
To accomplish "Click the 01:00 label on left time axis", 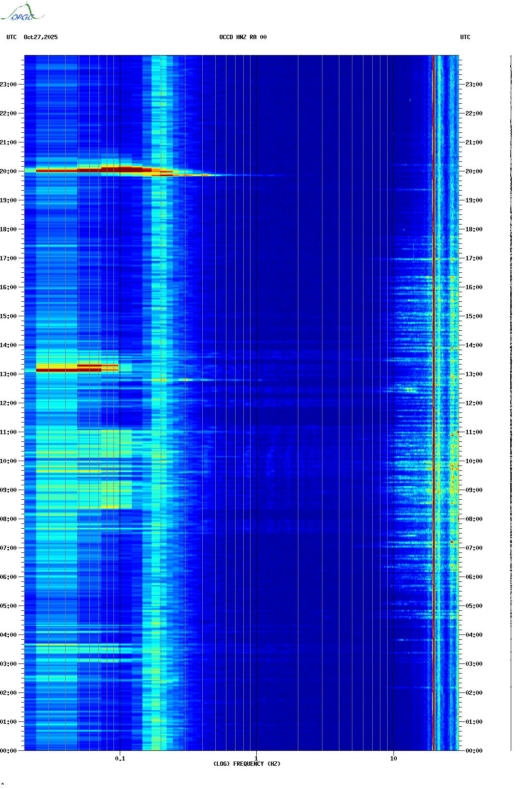I will [x=8, y=722].
